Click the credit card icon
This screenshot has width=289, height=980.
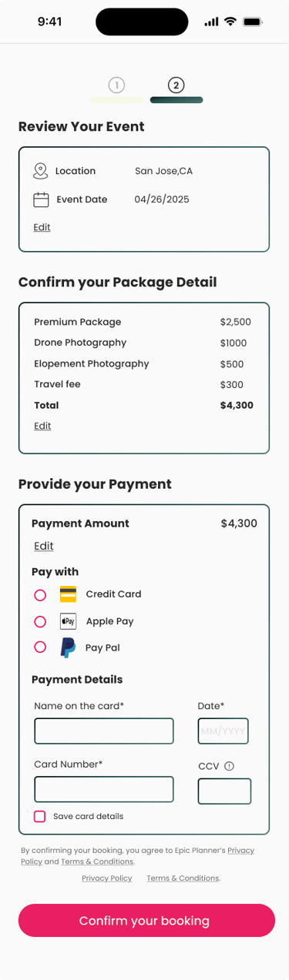[68, 594]
